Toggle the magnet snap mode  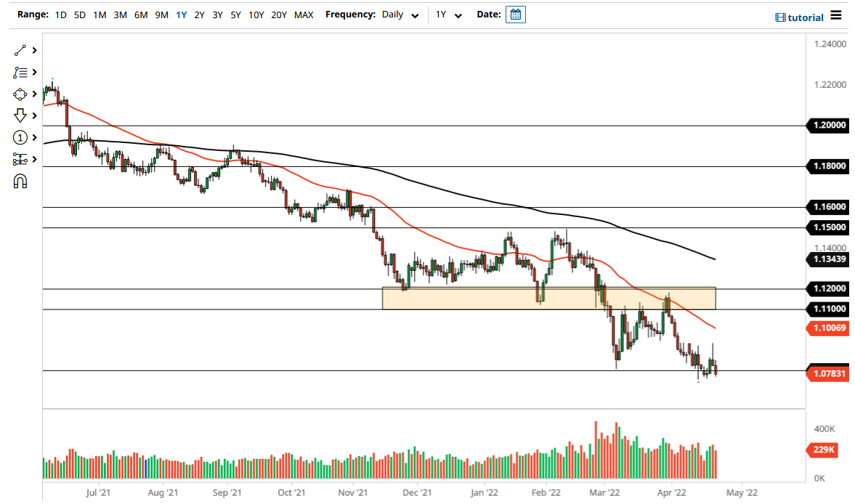click(x=20, y=180)
